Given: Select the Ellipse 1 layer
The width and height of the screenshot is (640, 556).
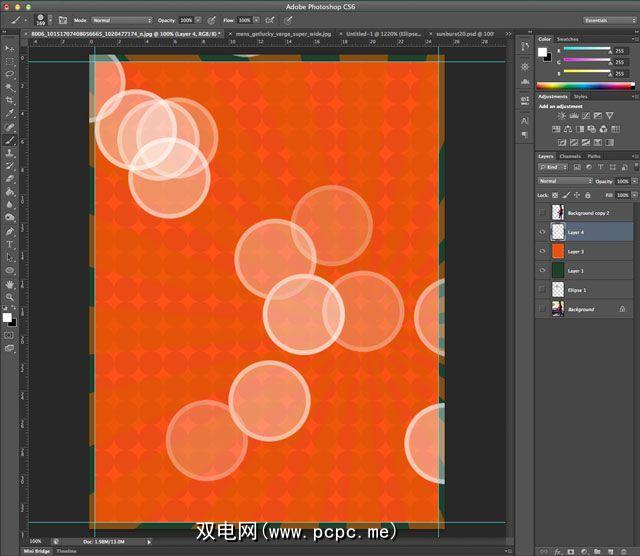Looking at the screenshot, I should 580,290.
